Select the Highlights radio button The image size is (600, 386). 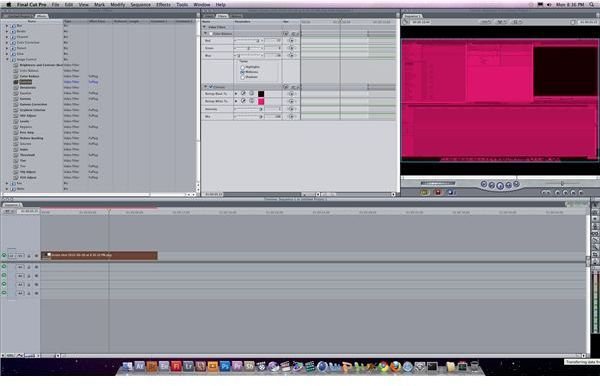243,67
